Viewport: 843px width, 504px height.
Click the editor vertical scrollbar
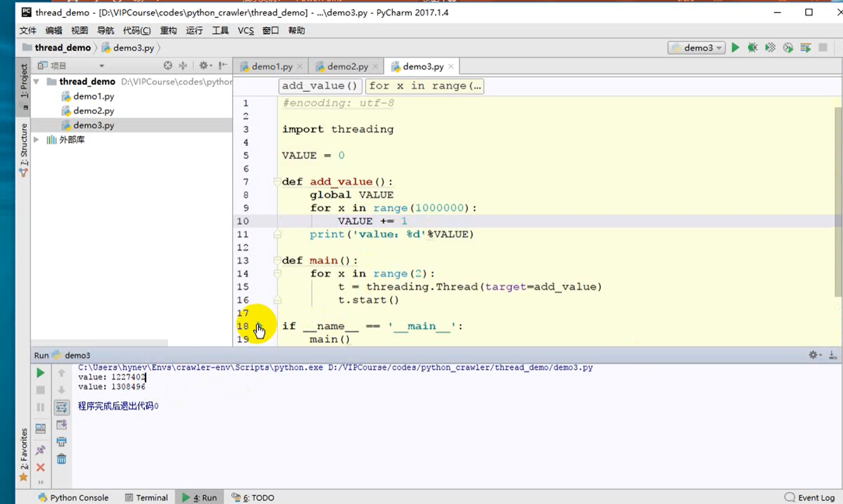click(x=838, y=201)
